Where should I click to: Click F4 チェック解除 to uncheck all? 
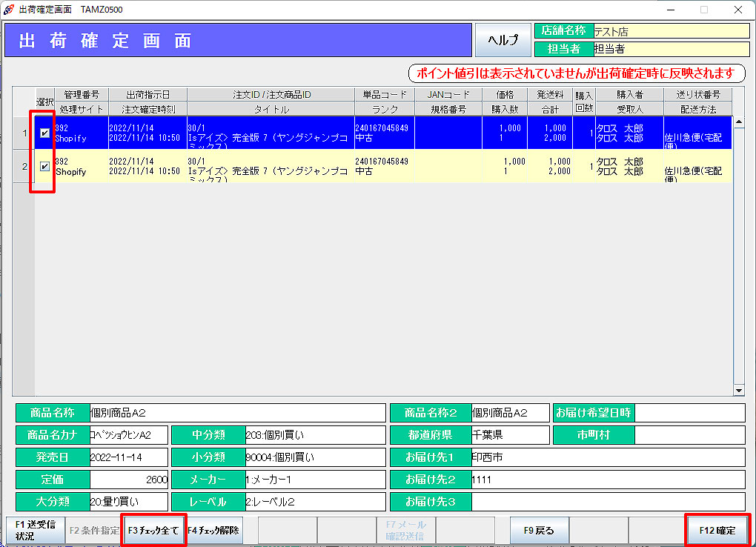(213, 531)
